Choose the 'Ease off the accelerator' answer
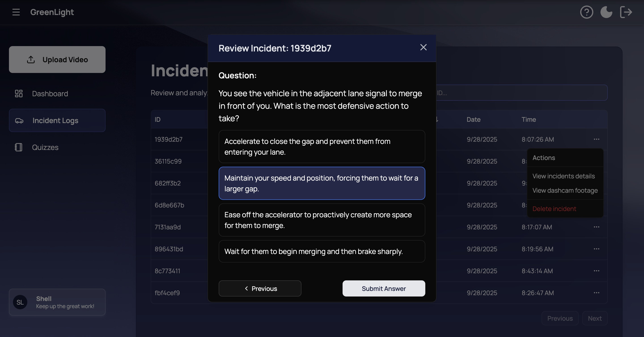The image size is (644, 337). tap(322, 220)
